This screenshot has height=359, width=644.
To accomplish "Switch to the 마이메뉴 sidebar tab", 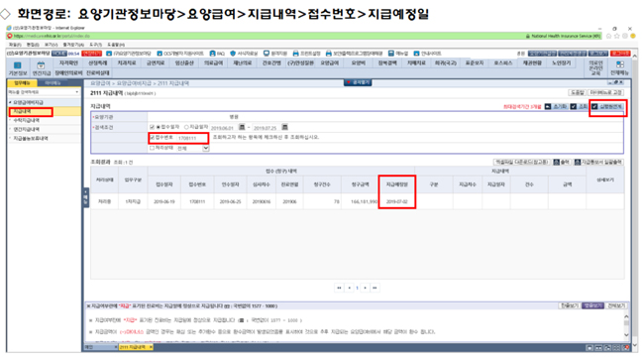I will (53, 83).
